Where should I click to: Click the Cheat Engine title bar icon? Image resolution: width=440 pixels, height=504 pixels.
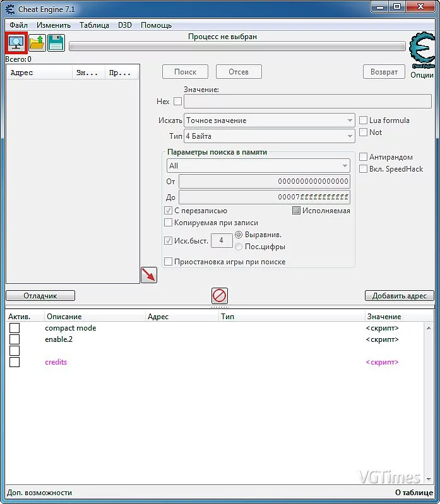(x=10, y=9)
